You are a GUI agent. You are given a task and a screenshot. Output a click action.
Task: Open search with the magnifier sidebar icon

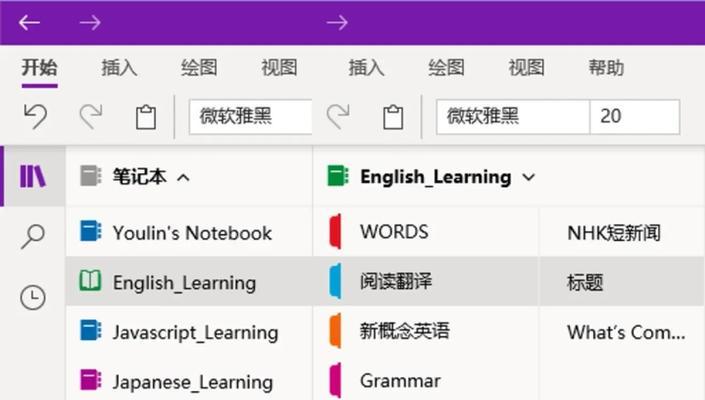(33, 236)
